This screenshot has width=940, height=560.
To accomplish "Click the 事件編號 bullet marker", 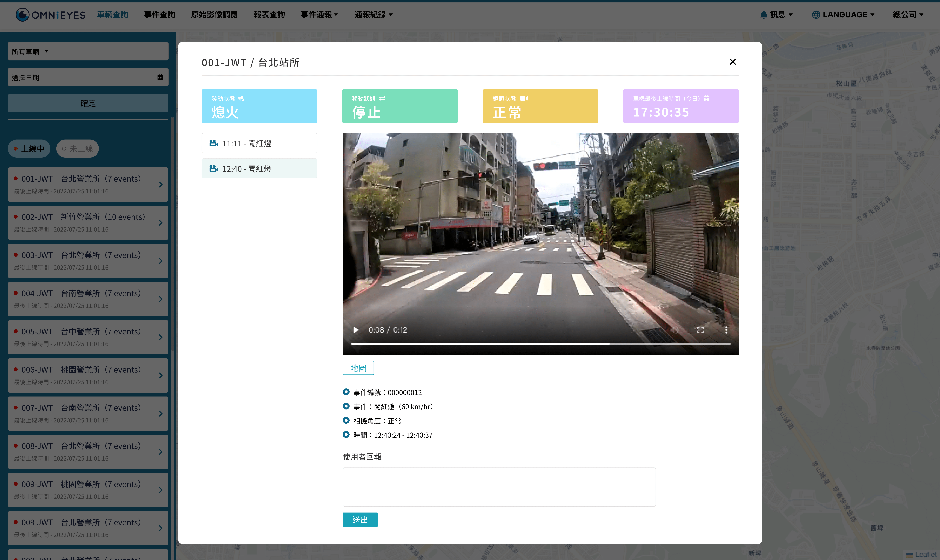I will (346, 392).
